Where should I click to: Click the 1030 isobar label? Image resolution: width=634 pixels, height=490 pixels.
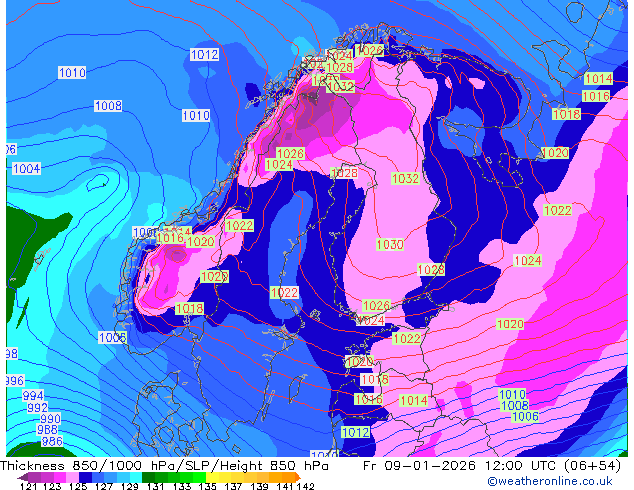coord(390,245)
